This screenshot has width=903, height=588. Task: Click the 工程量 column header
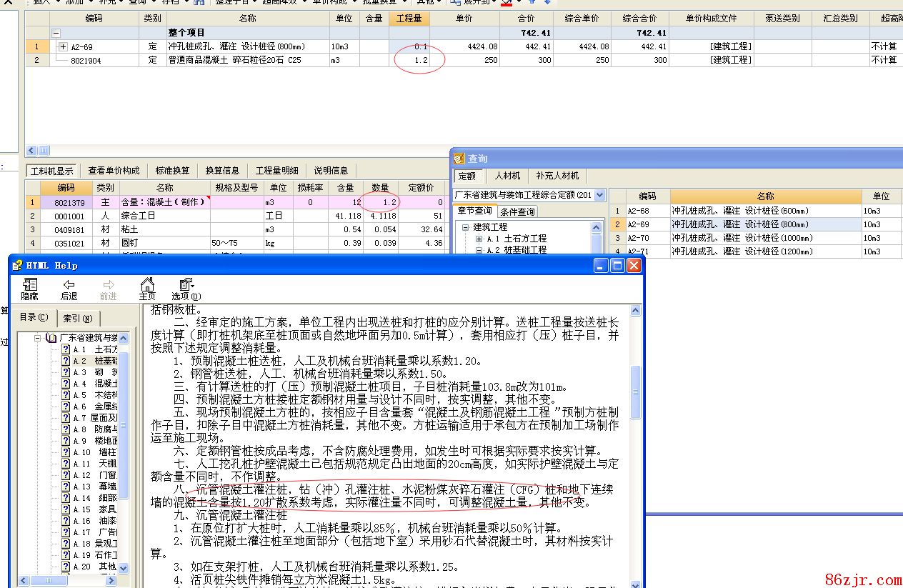(409, 19)
